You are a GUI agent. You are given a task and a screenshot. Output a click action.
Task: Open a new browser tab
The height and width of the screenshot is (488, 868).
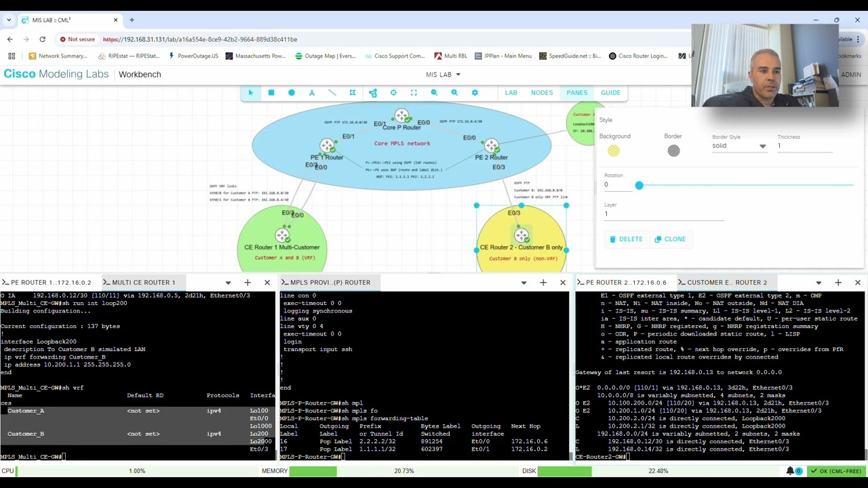(x=132, y=20)
